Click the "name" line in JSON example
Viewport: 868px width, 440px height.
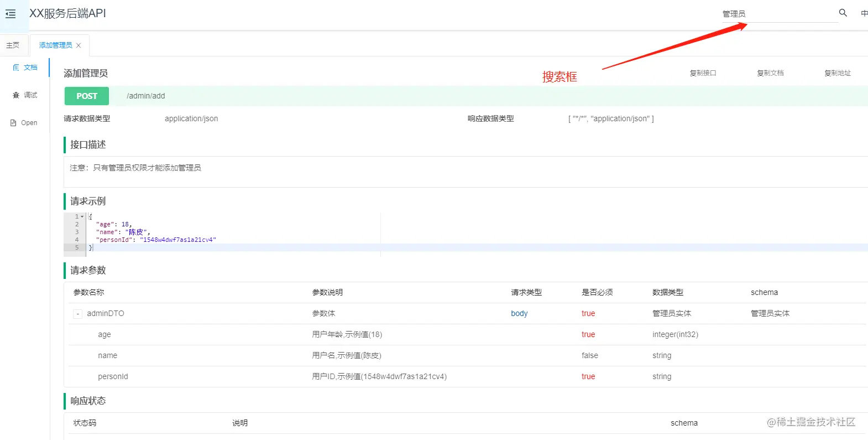tap(123, 232)
